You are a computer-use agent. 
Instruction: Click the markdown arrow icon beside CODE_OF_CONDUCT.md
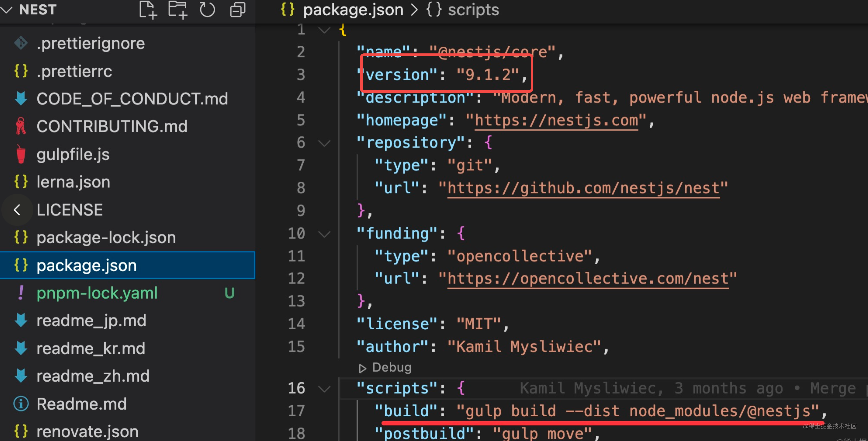[x=21, y=98]
